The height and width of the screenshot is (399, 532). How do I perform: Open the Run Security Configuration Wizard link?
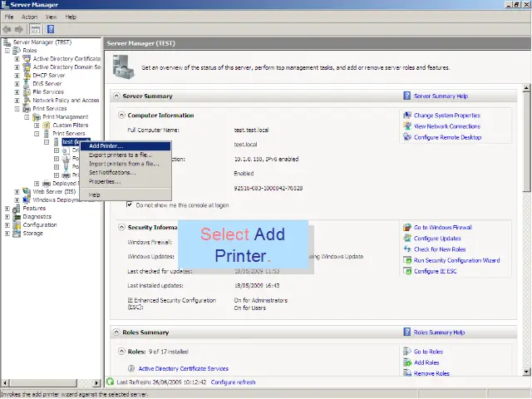tap(456, 260)
